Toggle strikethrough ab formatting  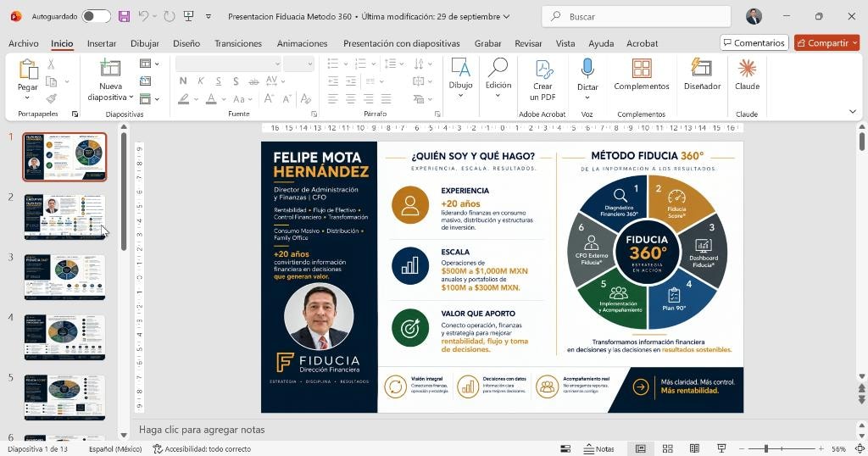pyautogui.click(x=253, y=81)
